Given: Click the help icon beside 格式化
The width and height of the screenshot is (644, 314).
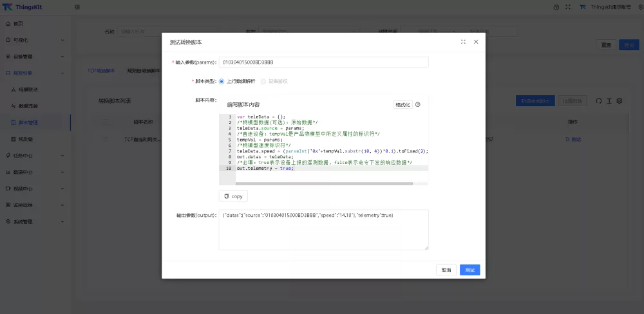Looking at the screenshot, I should pos(417,104).
